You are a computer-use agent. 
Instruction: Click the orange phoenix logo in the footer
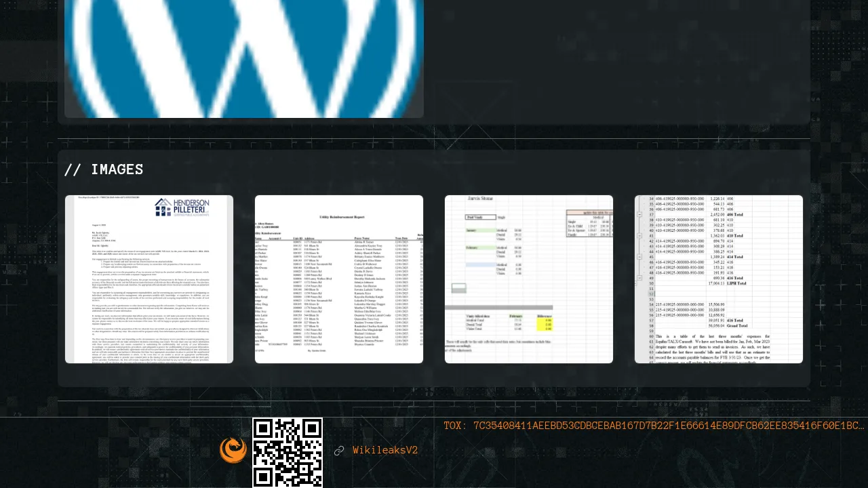[x=233, y=450]
